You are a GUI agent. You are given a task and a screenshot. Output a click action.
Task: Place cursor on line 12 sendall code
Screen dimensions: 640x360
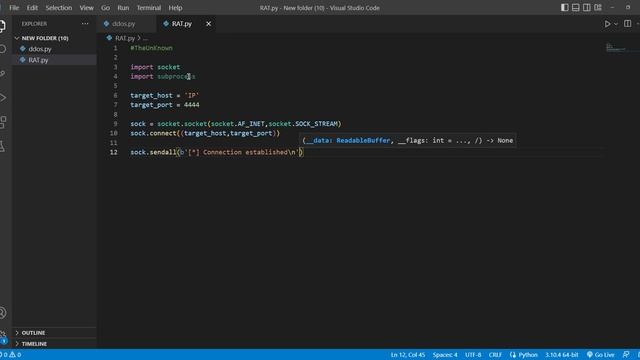[x=216, y=152]
